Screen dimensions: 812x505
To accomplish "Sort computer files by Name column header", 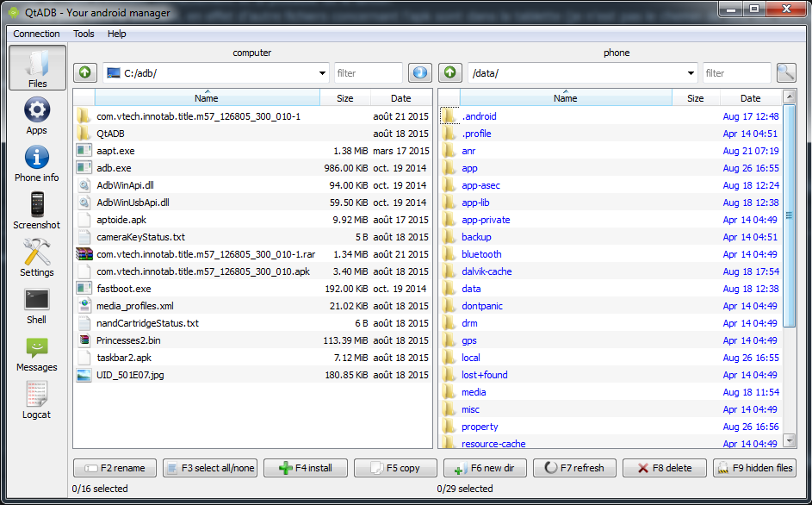I will click(207, 98).
